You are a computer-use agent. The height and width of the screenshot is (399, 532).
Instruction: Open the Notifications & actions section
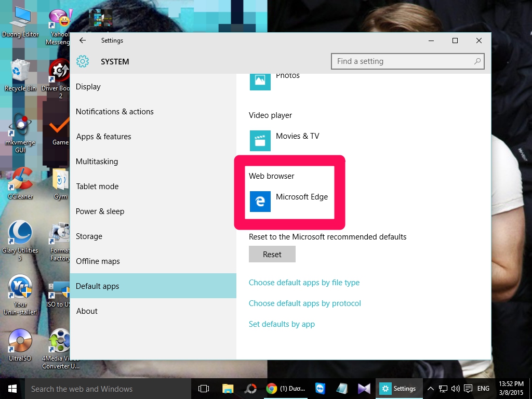(x=115, y=111)
